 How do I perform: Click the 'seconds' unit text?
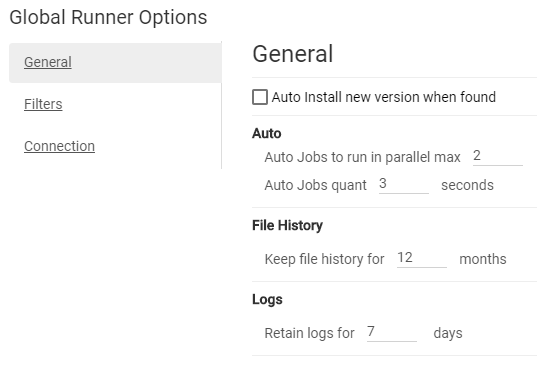[467, 185]
